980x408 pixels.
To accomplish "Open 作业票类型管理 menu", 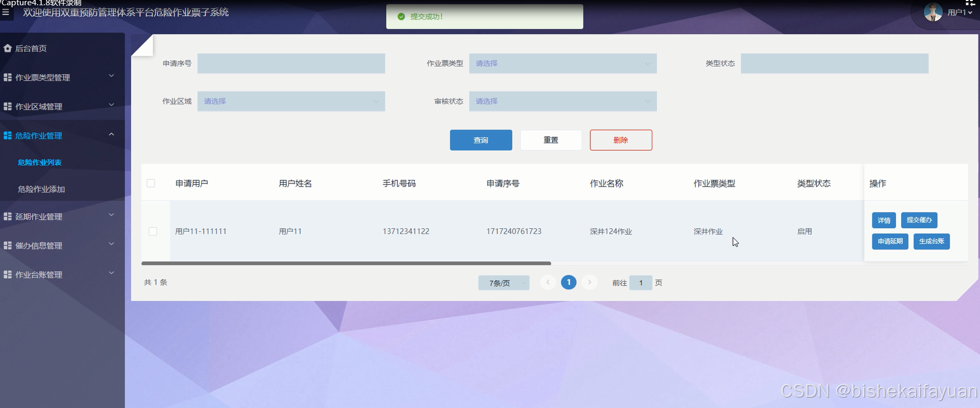I will point(62,77).
